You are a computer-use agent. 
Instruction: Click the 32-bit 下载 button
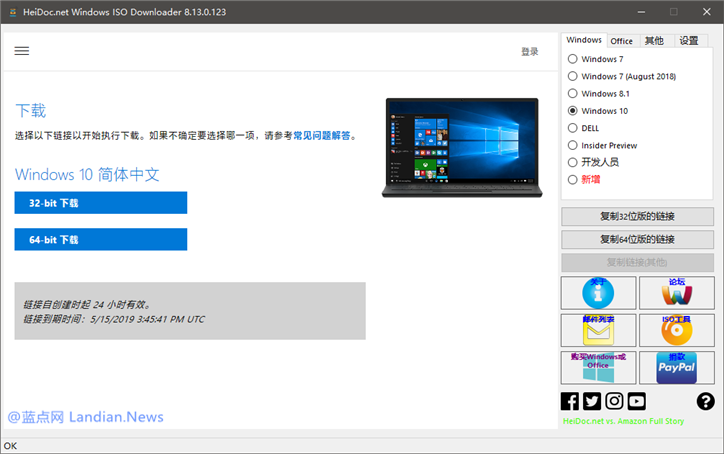(101, 203)
